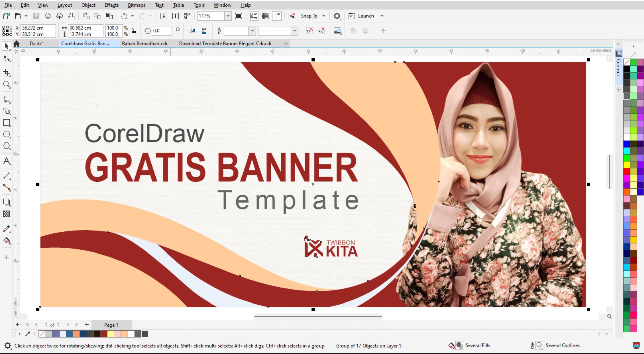Add a new document tab with plus
This screenshot has width=644, height=354.
click(x=286, y=44)
